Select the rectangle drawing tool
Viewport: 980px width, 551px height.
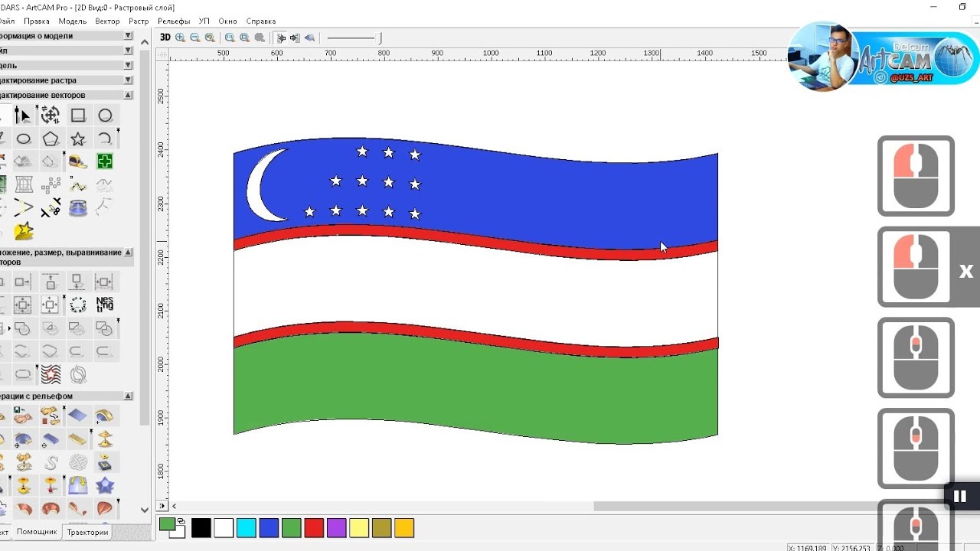[78, 116]
